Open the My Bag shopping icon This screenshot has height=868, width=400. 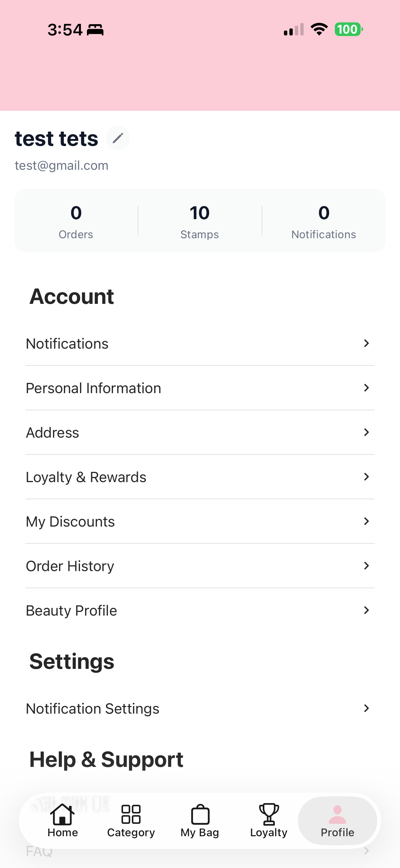click(x=200, y=814)
